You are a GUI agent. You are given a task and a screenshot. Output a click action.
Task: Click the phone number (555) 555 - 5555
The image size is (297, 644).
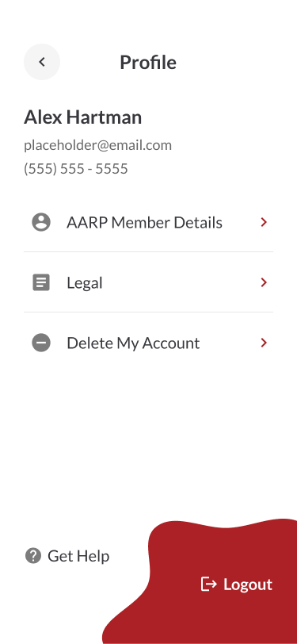tap(76, 169)
